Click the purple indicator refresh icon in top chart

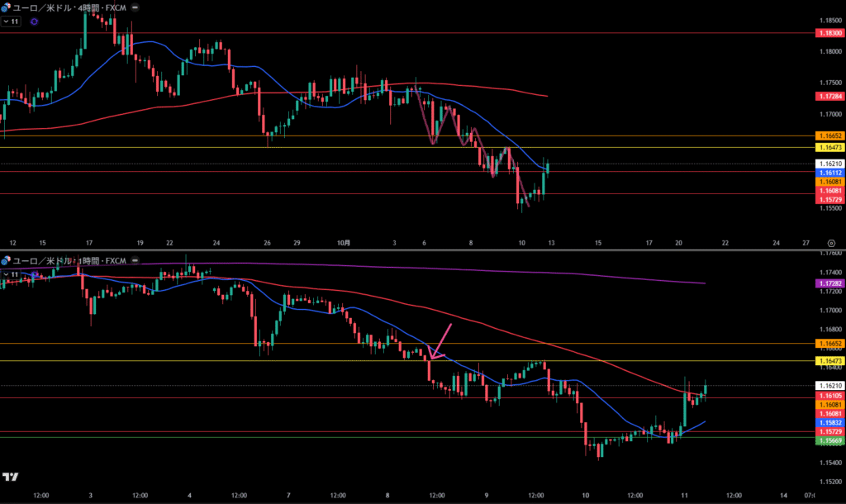coord(34,21)
